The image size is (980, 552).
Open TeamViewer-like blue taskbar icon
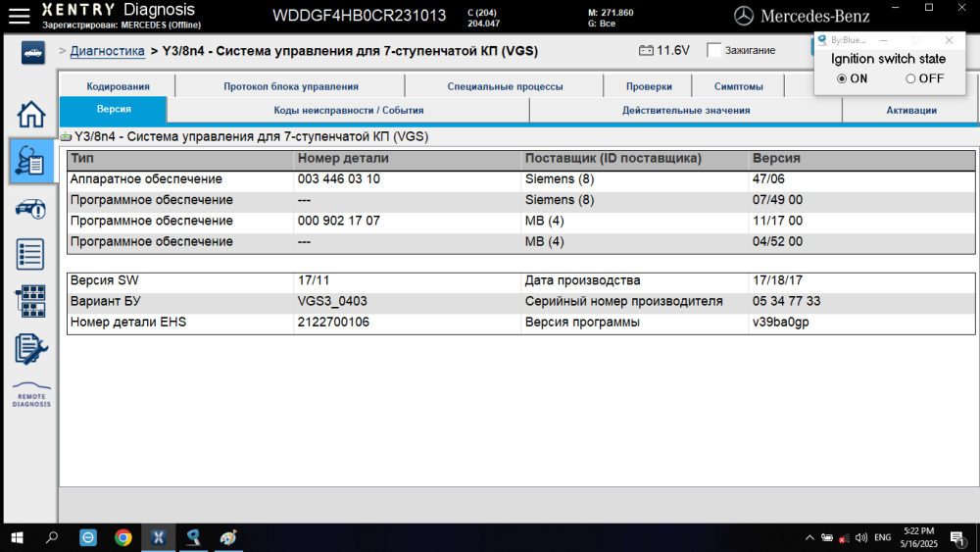(x=88, y=537)
